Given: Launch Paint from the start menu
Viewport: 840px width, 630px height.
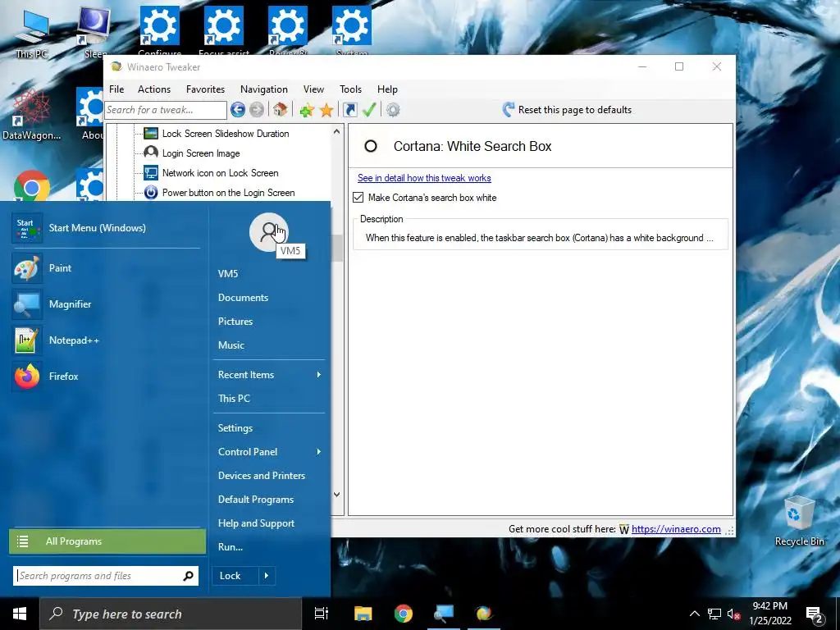Looking at the screenshot, I should point(106,268).
